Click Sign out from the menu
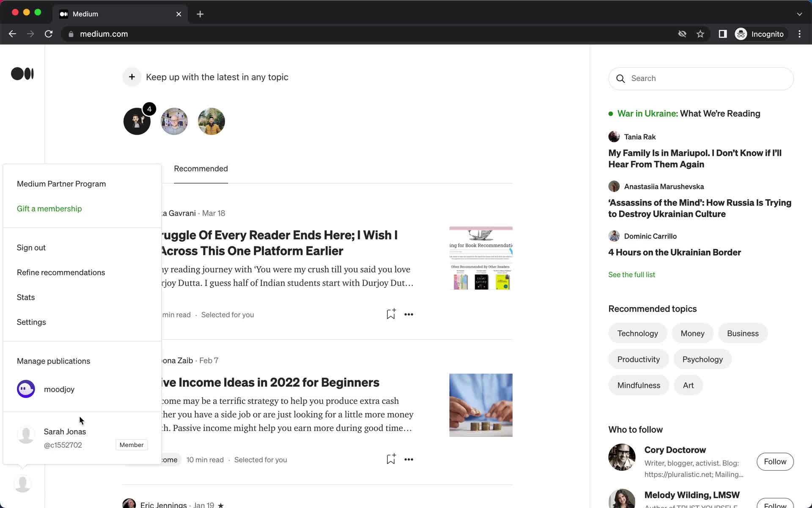Image resolution: width=812 pixels, height=508 pixels. (30, 247)
